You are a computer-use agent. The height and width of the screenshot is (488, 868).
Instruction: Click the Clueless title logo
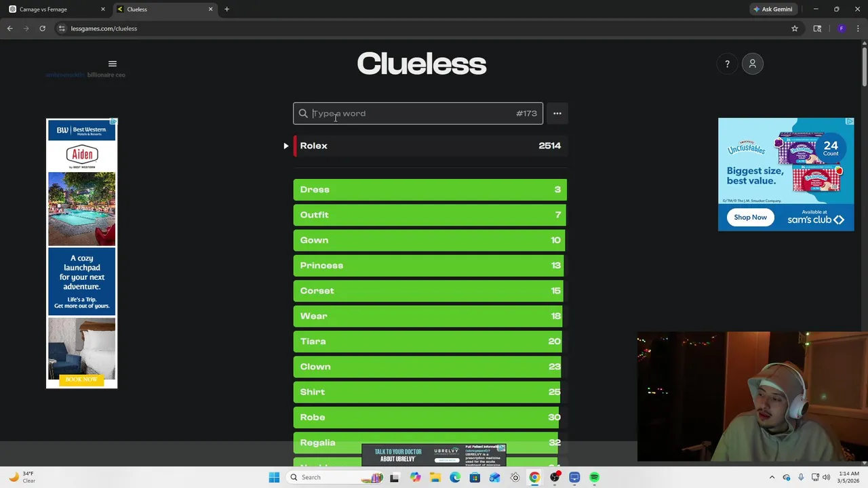point(422,64)
